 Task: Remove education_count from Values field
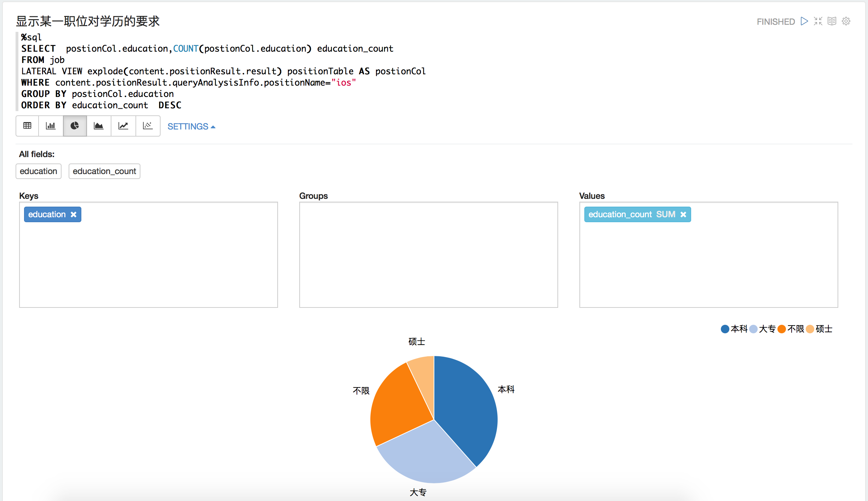(683, 215)
